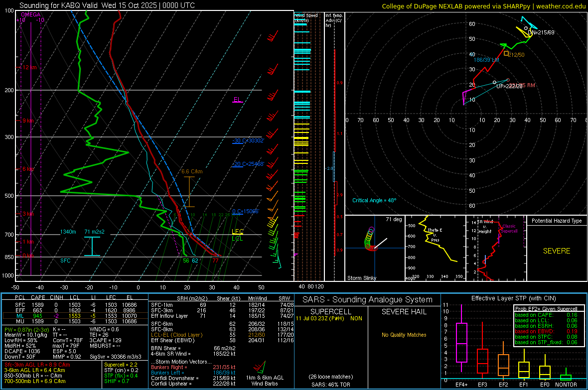
Task: Click the 'weather.cod.edu' NEXLAB credit text
Action: (x=561, y=6)
